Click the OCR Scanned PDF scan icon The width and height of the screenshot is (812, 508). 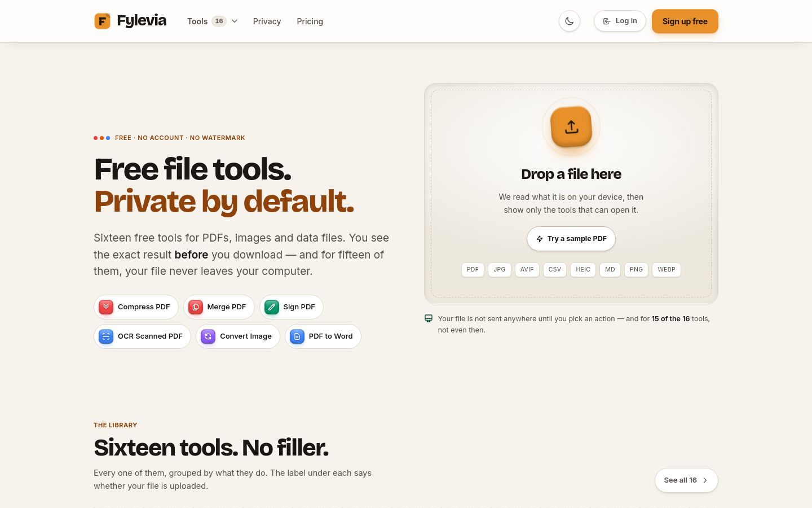(106, 336)
